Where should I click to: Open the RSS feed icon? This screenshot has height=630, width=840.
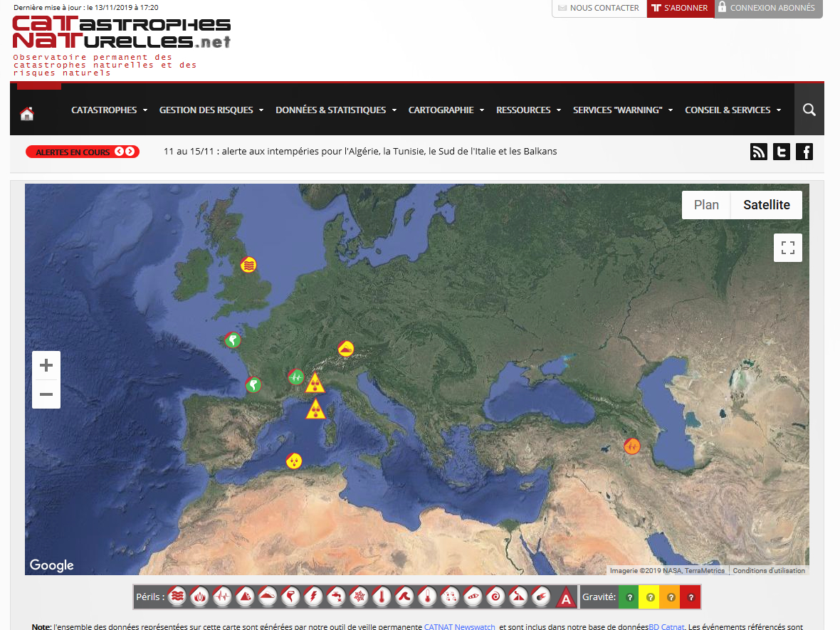759,152
